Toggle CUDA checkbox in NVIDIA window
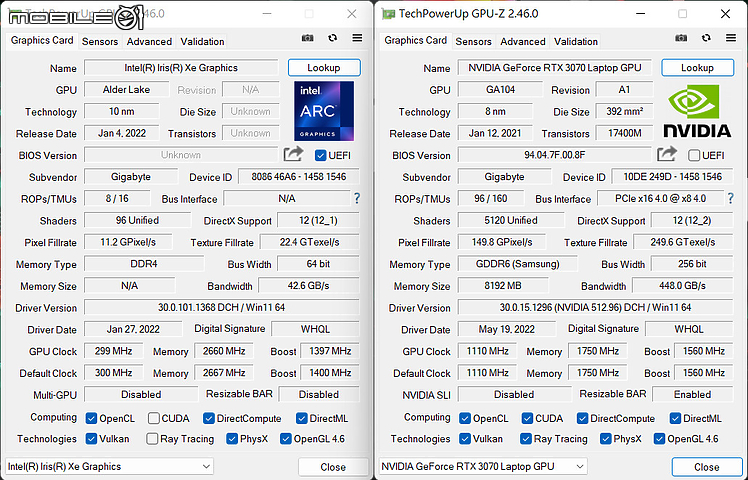The width and height of the screenshot is (748, 480). [x=527, y=418]
